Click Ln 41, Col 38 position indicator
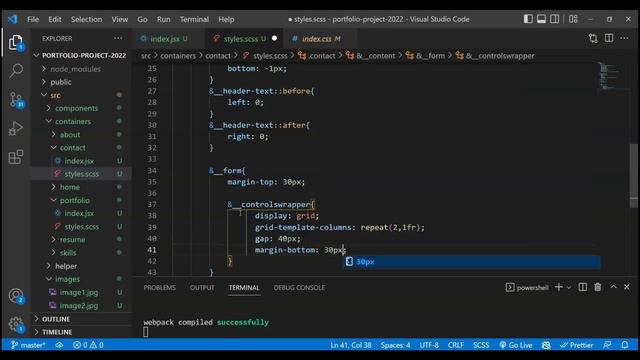This screenshot has height=360, width=640. pos(351,345)
